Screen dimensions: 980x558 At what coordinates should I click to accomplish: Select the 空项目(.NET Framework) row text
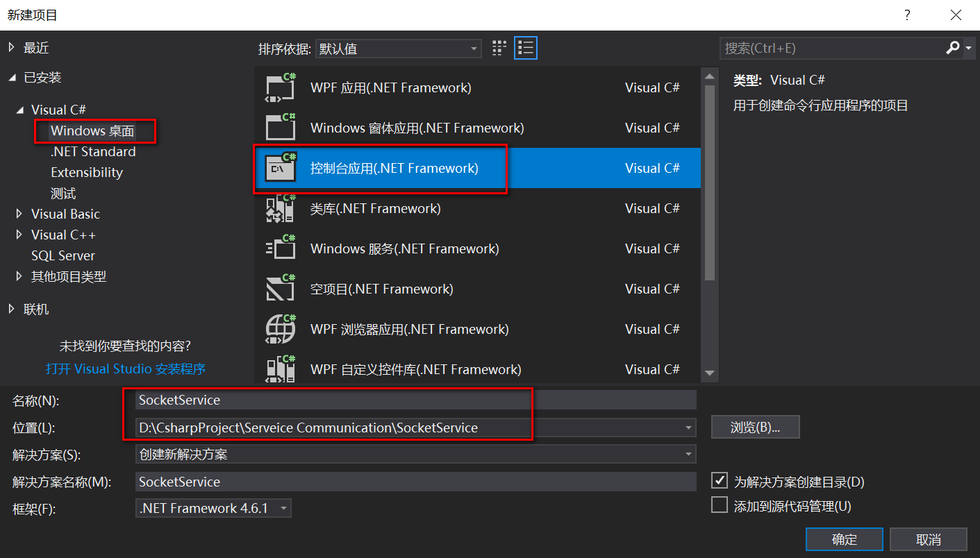(382, 289)
